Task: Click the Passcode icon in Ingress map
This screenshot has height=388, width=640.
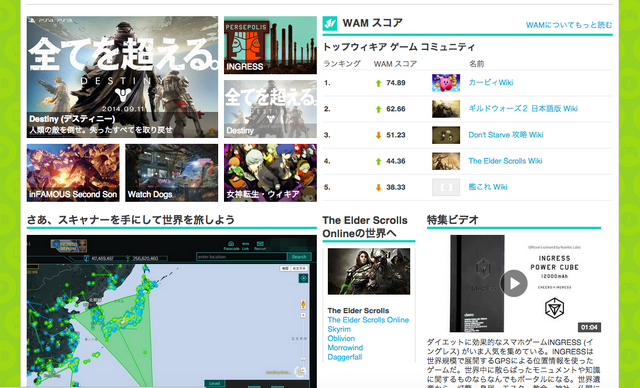Action: tap(231, 245)
